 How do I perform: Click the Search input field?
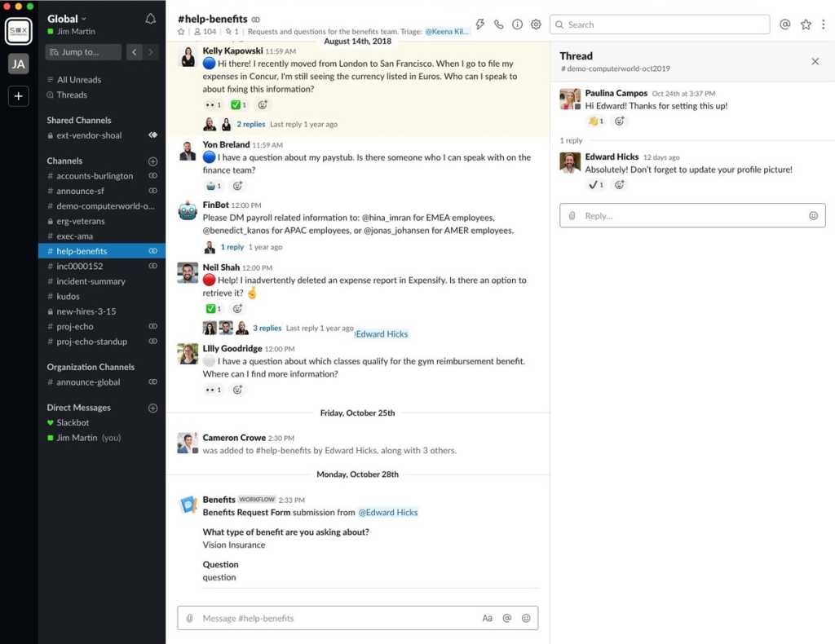pyautogui.click(x=659, y=24)
